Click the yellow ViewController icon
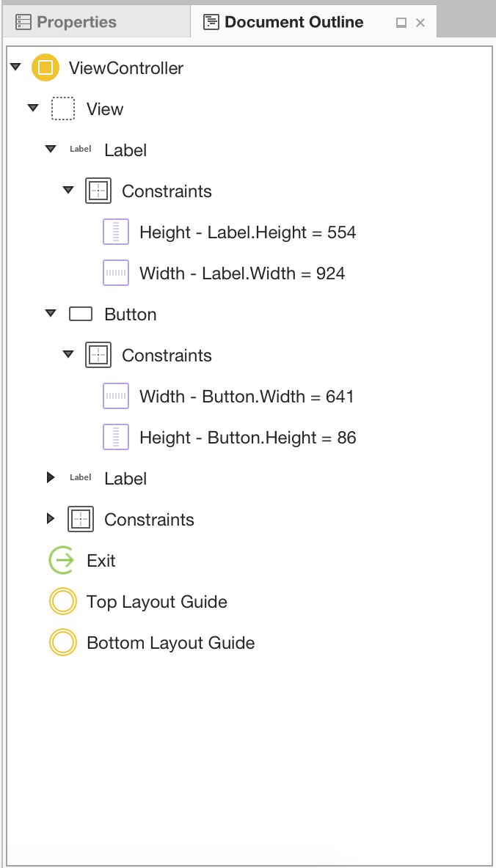 pos(45,68)
